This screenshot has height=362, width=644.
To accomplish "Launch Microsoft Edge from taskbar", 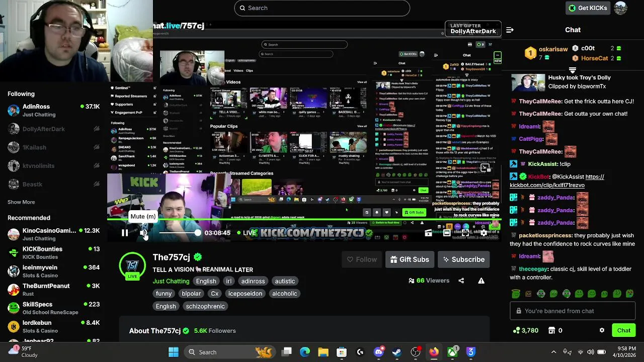I will tap(305, 352).
